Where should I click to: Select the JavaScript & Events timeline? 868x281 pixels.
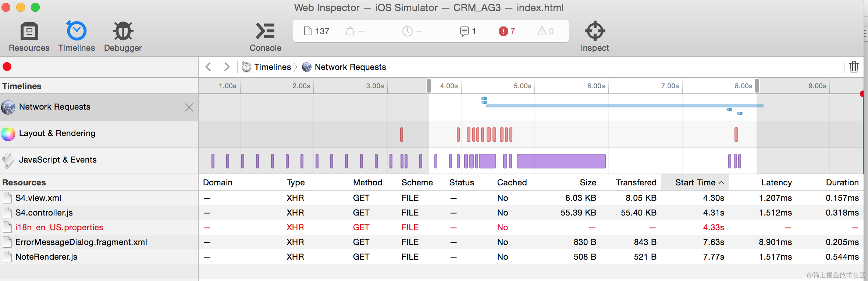click(99, 160)
